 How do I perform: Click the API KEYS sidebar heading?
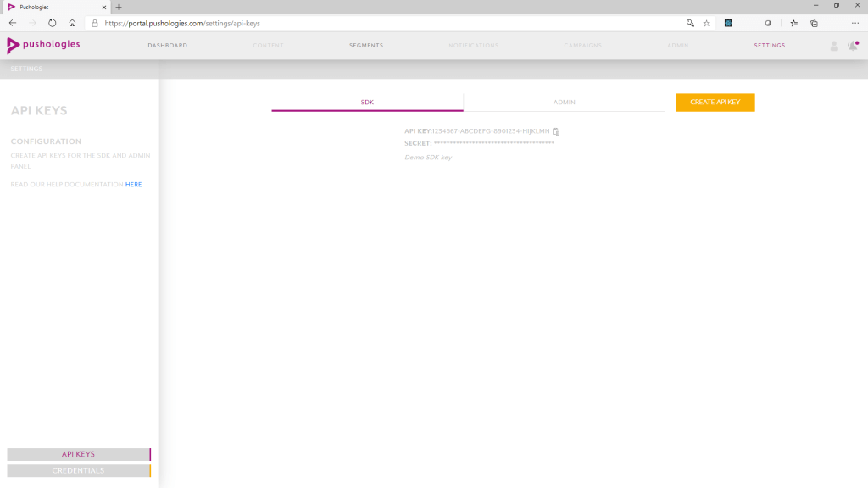tap(39, 111)
